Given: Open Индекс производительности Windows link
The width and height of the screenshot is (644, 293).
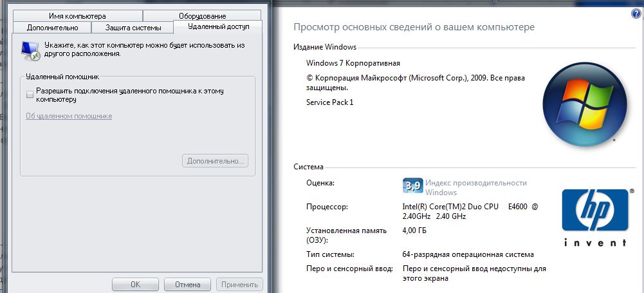Looking at the screenshot, I should point(475,187).
